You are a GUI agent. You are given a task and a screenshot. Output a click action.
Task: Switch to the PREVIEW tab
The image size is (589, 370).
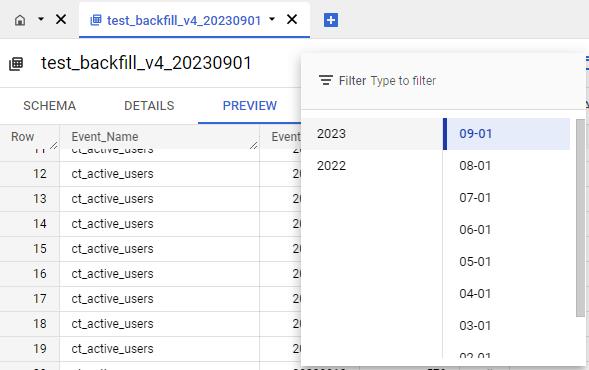(250, 106)
